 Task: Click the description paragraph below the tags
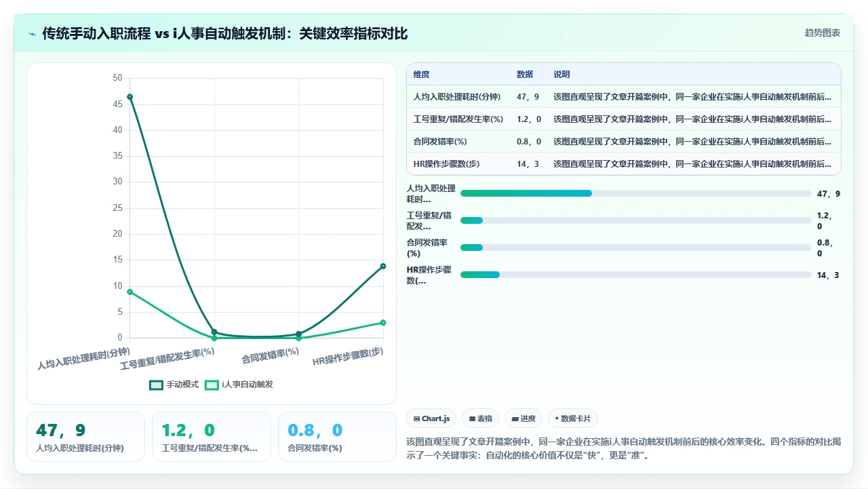tap(623, 448)
